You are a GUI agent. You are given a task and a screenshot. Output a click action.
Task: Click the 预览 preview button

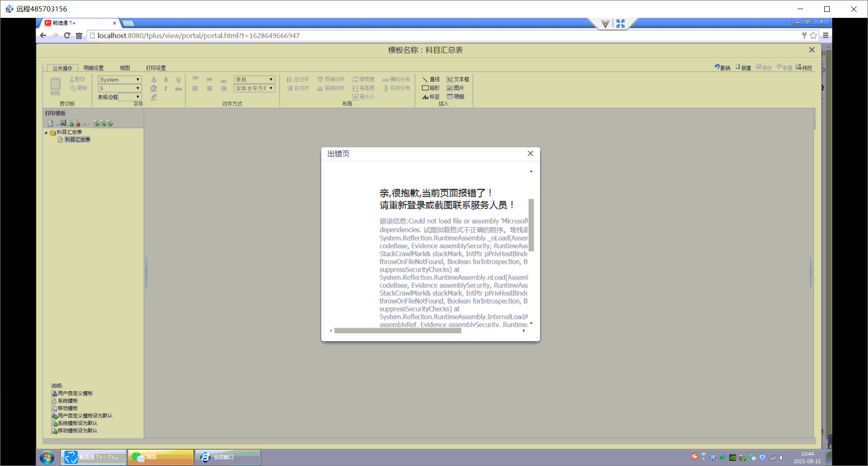click(804, 68)
